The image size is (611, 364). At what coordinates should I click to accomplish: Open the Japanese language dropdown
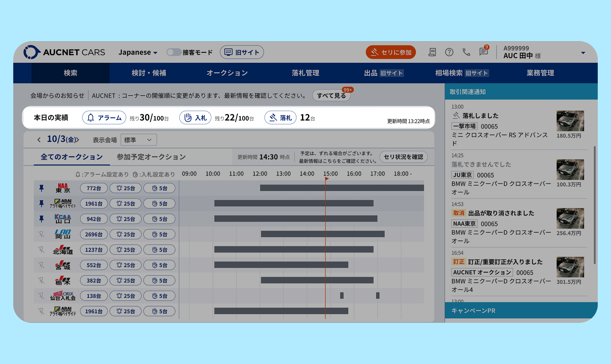click(x=138, y=53)
